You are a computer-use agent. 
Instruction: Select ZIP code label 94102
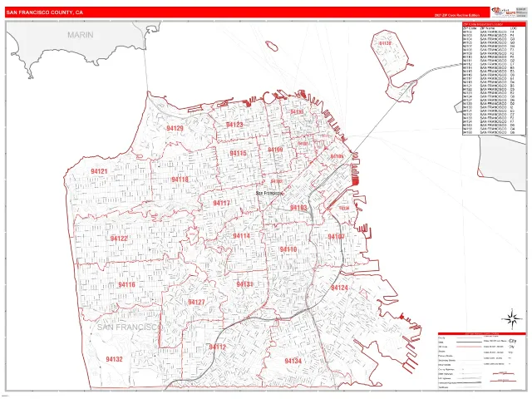click(277, 181)
